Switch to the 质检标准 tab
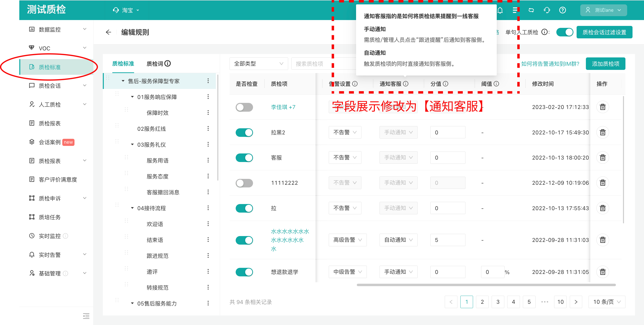644x325 pixels. pyautogui.click(x=123, y=64)
